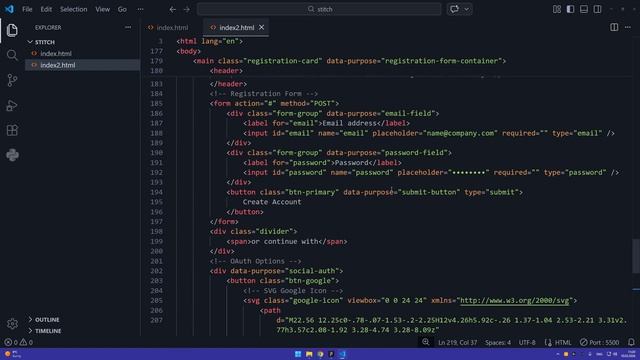Click the VS Code logo icon
Screen dimensions: 640x360
click(9, 9)
